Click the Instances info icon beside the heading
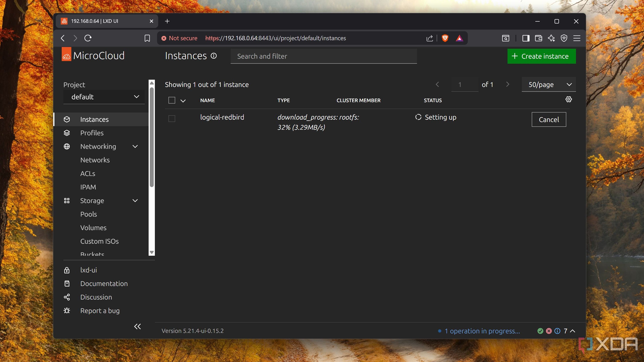This screenshot has width=644, height=362. (213, 56)
